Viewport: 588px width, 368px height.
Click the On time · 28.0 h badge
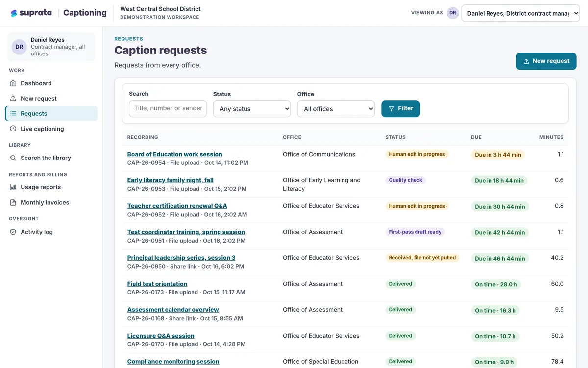click(496, 285)
